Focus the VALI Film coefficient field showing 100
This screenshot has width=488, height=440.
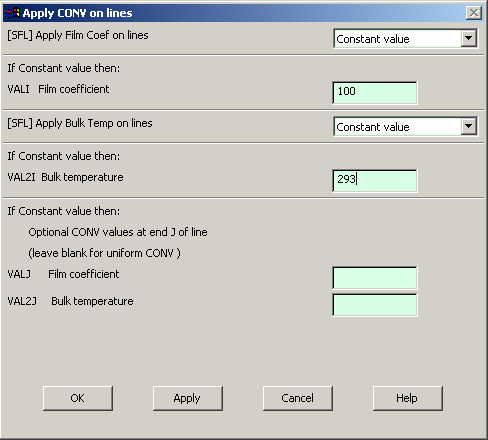(375, 92)
